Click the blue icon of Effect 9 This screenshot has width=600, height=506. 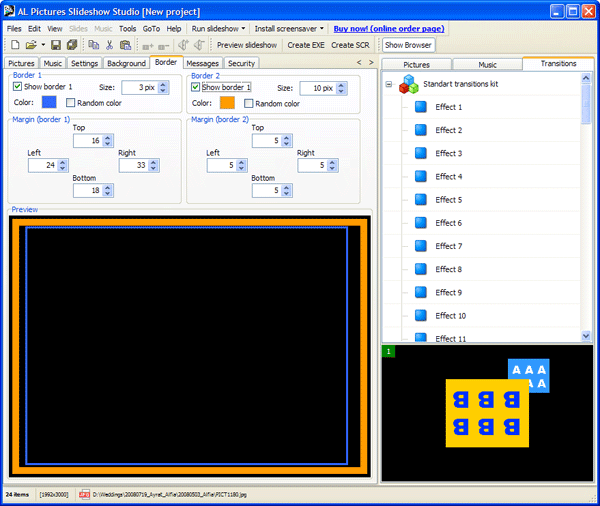pyautogui.click(x=421, y=292)
